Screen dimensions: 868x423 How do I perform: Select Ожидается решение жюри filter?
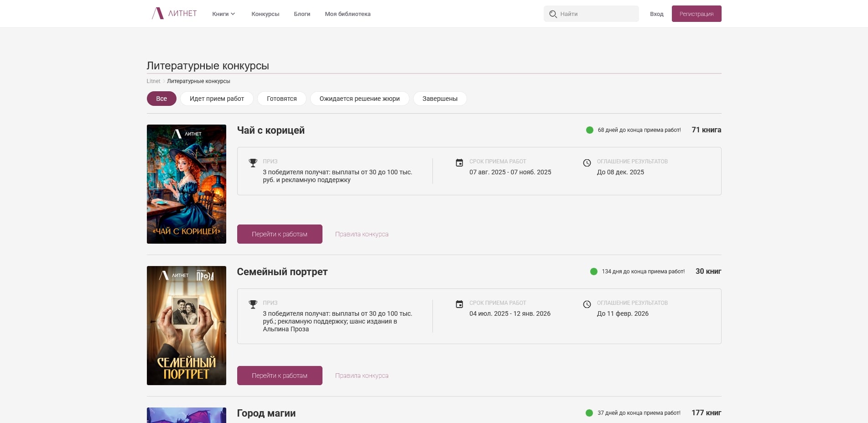coord(359,99)
